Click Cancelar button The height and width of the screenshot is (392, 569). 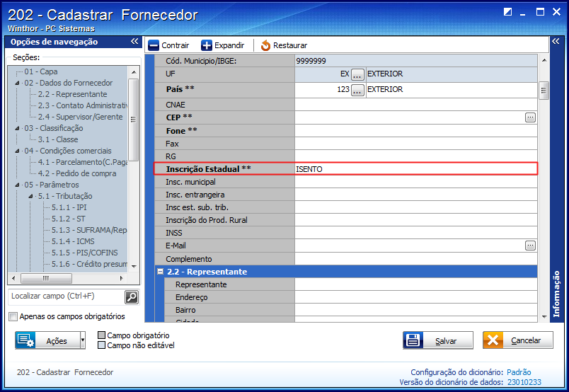(x=518, y=340)
